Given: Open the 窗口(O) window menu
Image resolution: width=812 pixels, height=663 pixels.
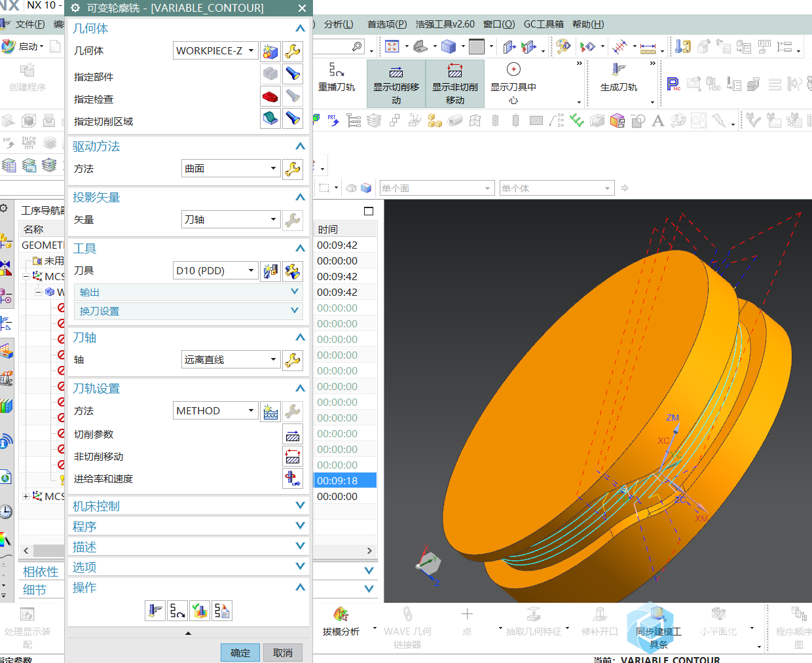Looking at the screenshot, I should pyautogui.click(x=499, y=24).
